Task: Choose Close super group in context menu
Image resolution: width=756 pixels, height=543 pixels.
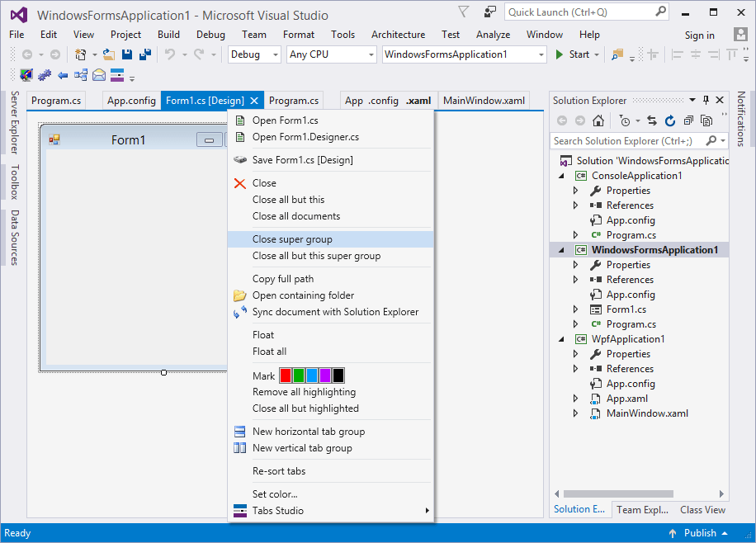Action: [292, 239]
